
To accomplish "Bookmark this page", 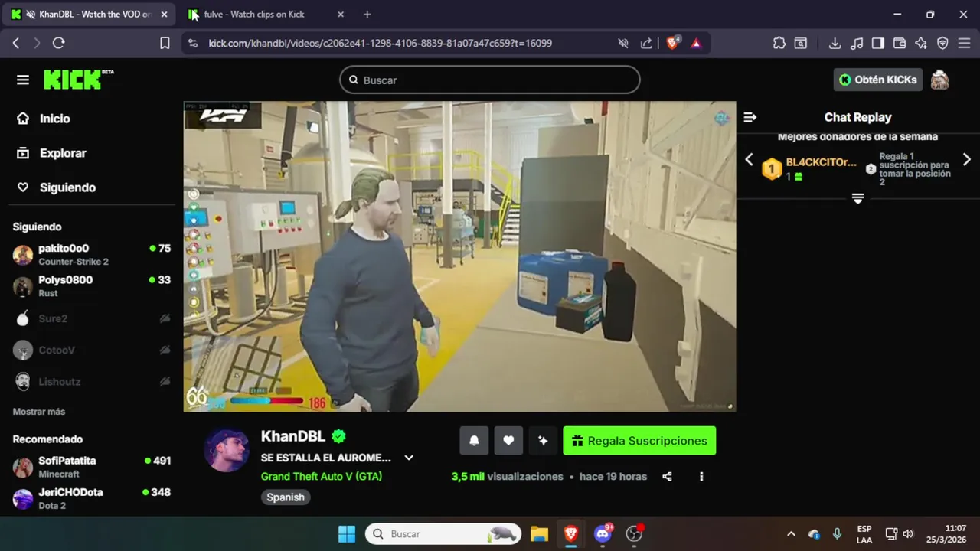I will point(165,43).
